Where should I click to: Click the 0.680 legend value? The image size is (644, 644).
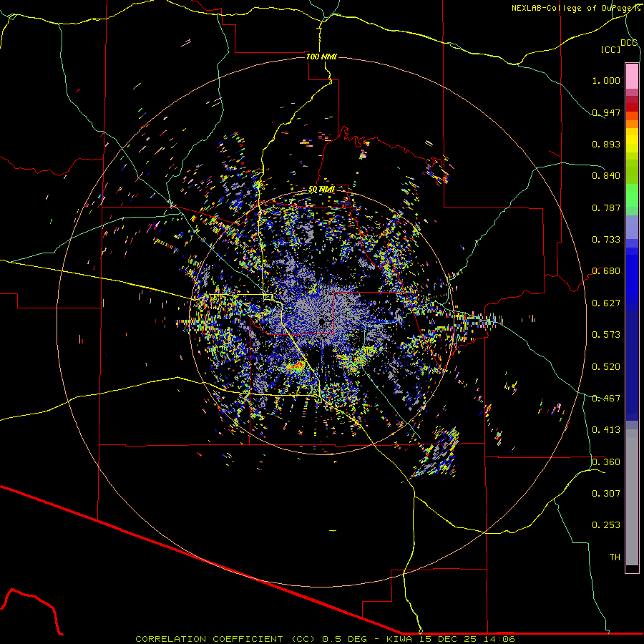click(x=606, y=271)
